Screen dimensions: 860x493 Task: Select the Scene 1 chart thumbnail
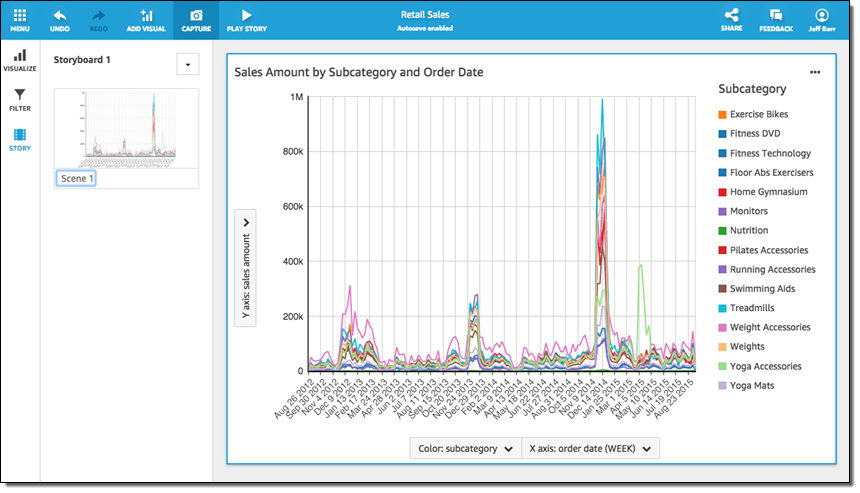tap(126, 128)
